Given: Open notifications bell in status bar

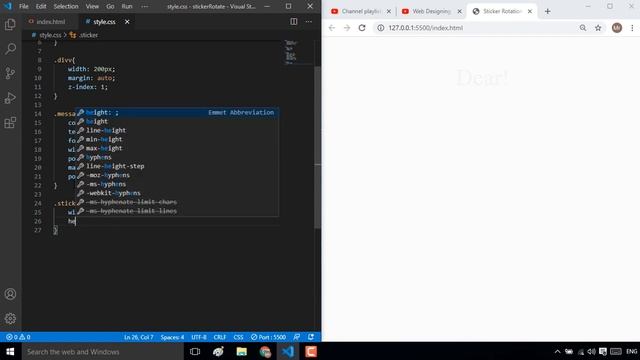Looking at the screenshot, I should pos(311,337).
